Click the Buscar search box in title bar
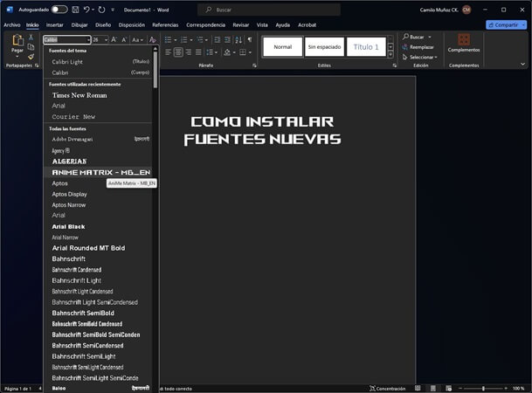 coord(269,10)
